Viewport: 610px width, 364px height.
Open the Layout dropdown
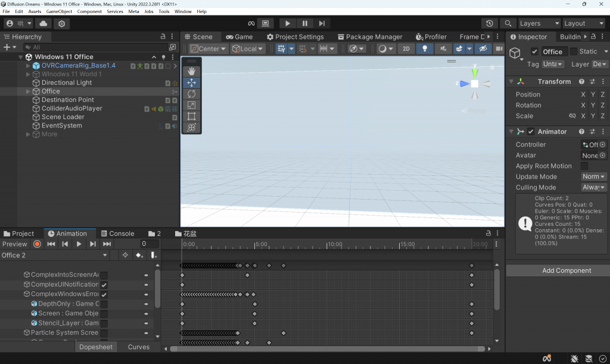point(584,23)
